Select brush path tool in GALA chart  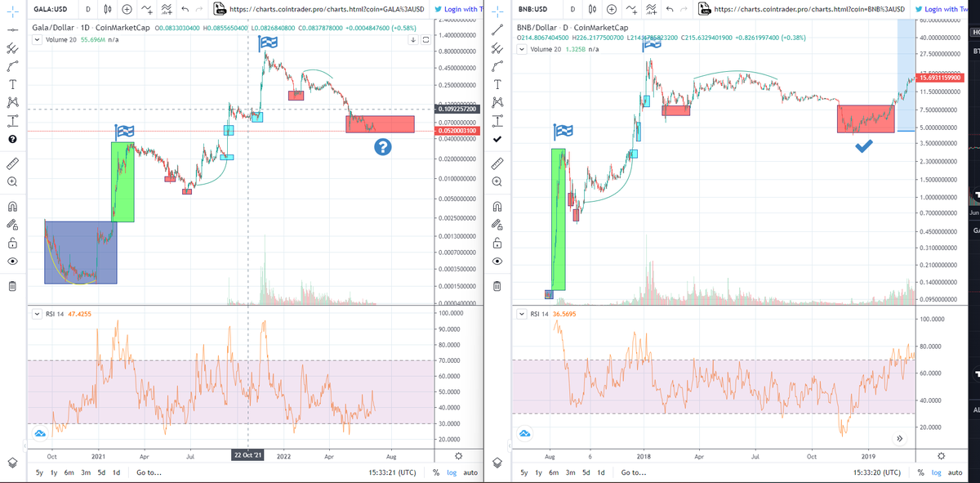12,65
